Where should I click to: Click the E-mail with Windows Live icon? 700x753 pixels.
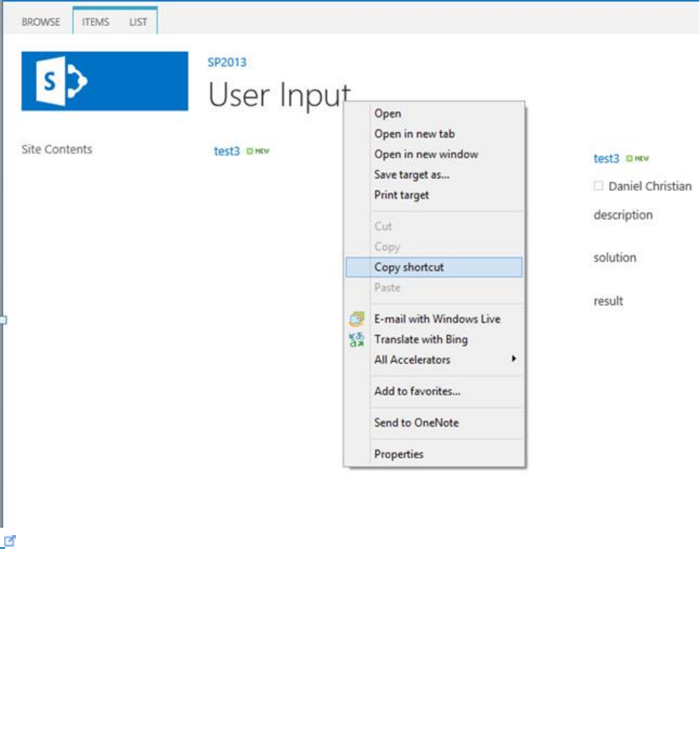click(x=356, y=319)
